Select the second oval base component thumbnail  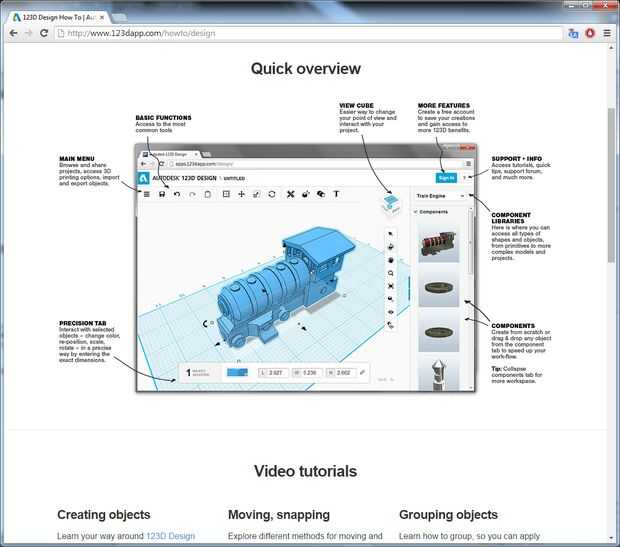tap(439, 333)
